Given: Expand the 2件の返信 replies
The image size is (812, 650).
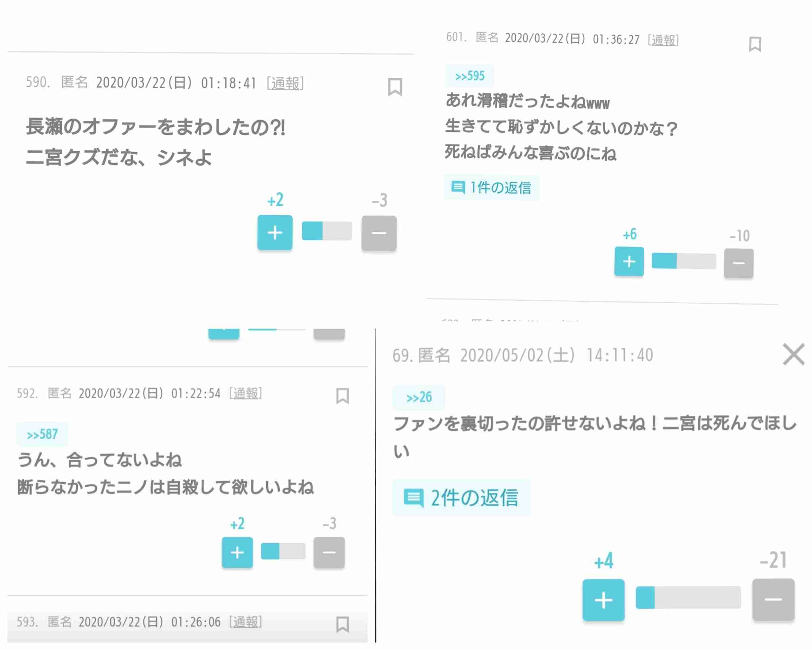Looking at the screenshot, I should click(x=461, y=498).
